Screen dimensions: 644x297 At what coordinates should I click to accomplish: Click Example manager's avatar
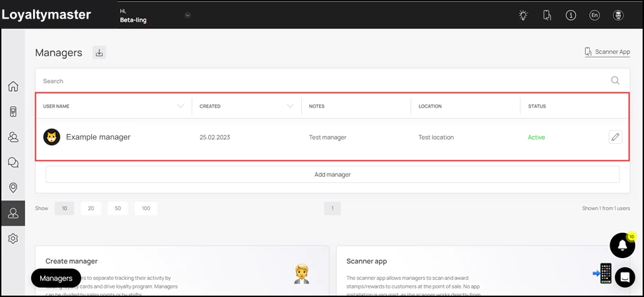[x=52, y=137]
